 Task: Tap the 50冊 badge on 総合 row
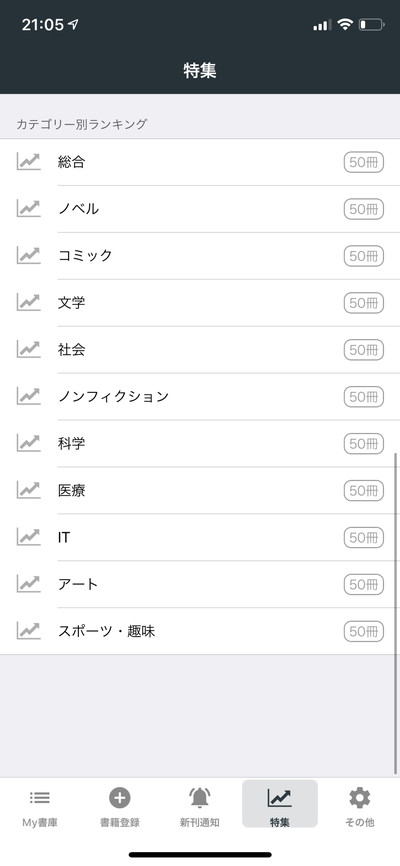(364, 162)
